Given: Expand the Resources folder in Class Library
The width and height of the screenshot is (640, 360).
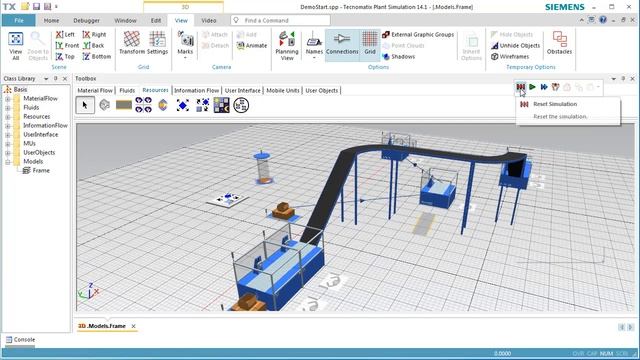Looking at the screenshot, I should 8,117.
